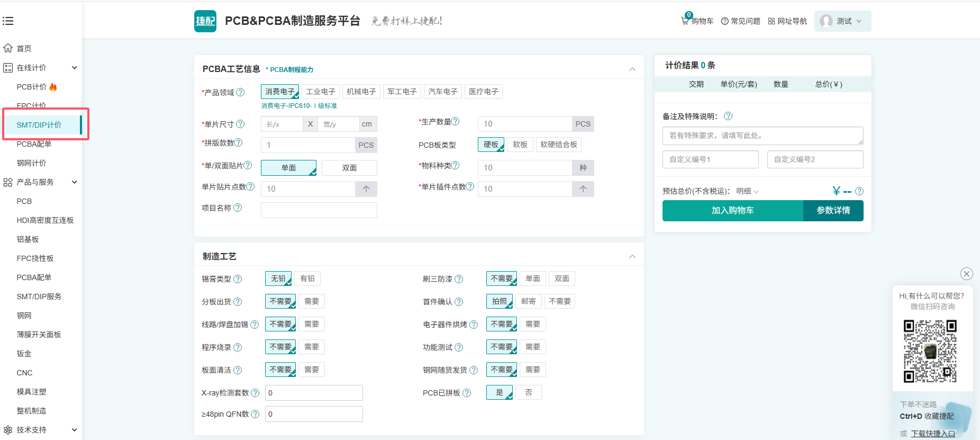The height and width of the screenshot is (440, 980).
Task: Click up arrow beside 单片贴片点数 field
Action: click(x=366, y=189)
